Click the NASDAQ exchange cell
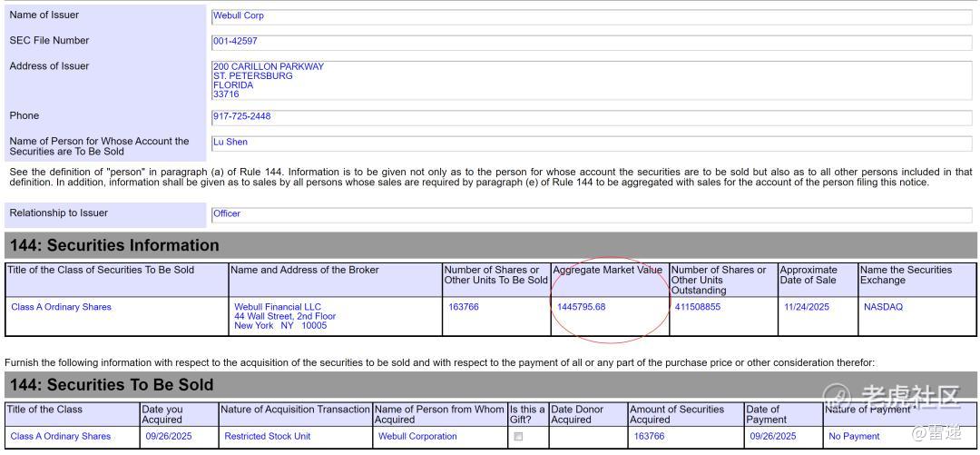980x455 pixels. coord(883,307)
